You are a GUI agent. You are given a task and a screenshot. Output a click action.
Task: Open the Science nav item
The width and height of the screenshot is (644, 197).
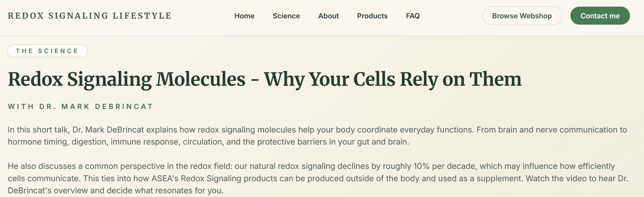point(286,16)
